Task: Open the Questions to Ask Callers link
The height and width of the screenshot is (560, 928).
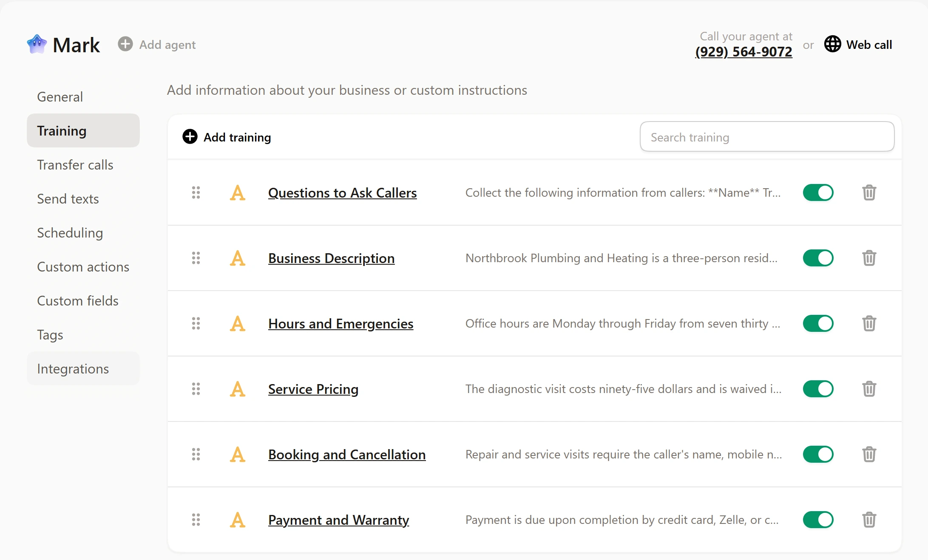Action: [342, 192]
